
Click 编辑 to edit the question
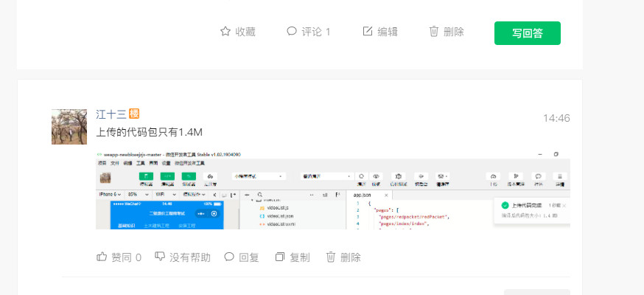pyautogui.click(x=380, y=32)
